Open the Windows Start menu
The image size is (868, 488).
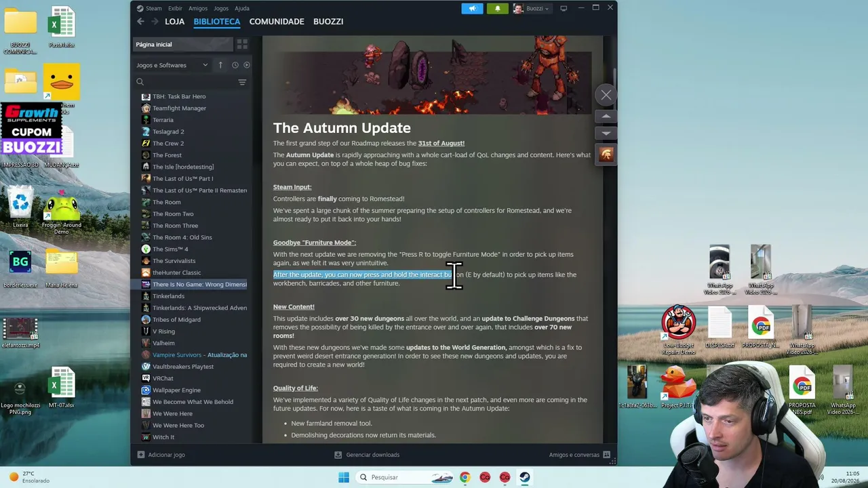[x=344, y=477]
